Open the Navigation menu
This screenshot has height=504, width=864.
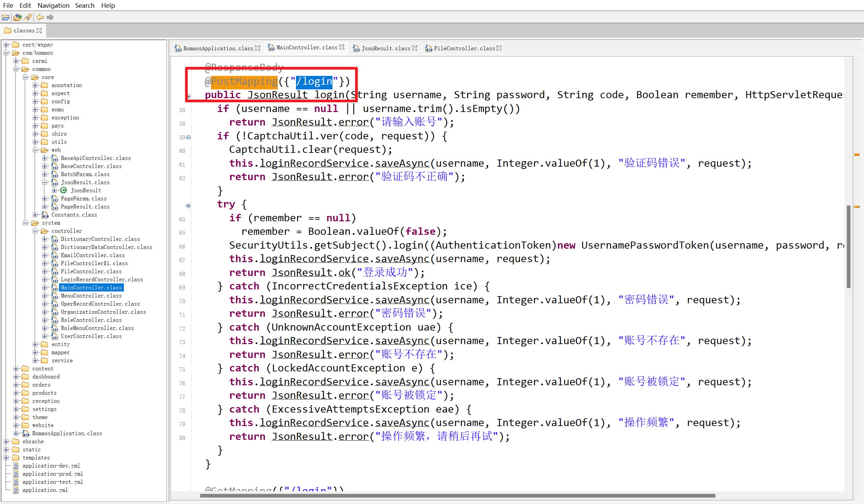point(53,5)
